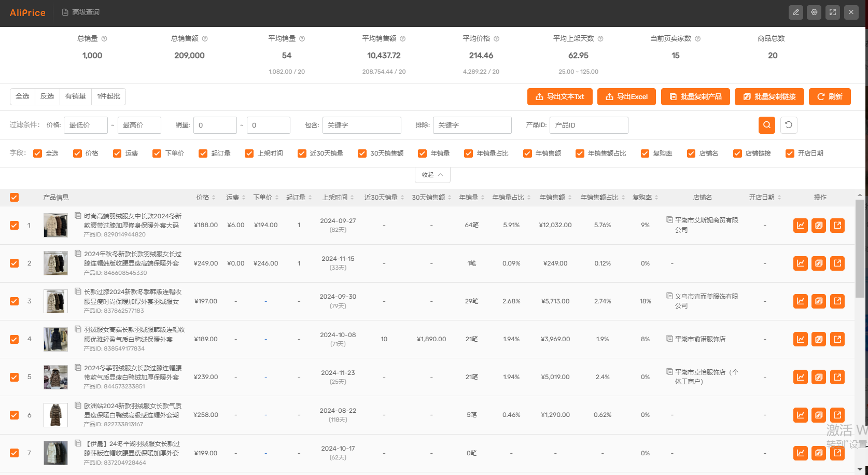The width and height of the screenshot is (868, 475).
Task: Collapse filter panel via 收起
Action: (x=432, y=175)
